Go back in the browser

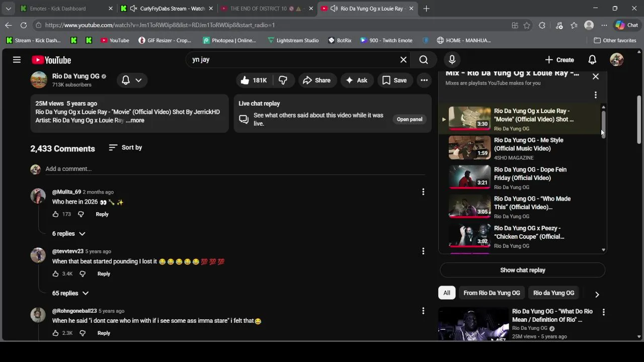[9, 25]
